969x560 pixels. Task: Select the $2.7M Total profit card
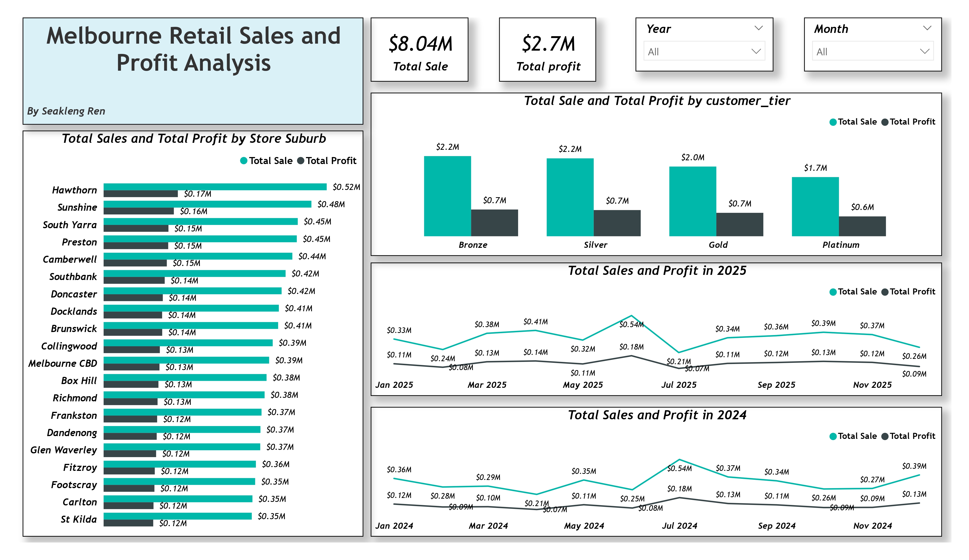(x=547, y=49)
